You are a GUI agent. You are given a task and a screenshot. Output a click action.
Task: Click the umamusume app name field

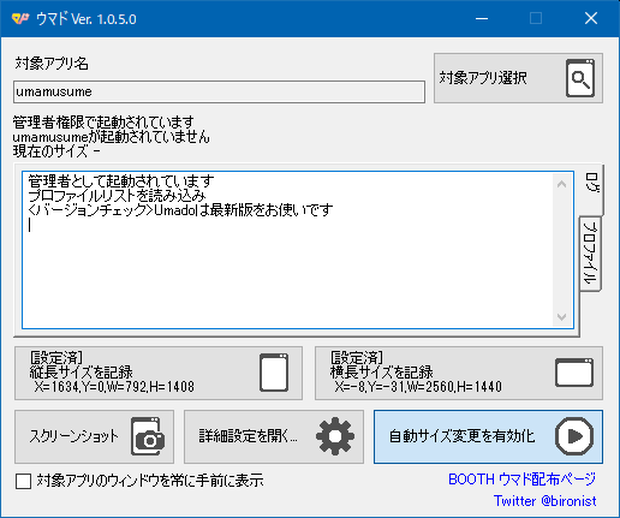[219, 92]
